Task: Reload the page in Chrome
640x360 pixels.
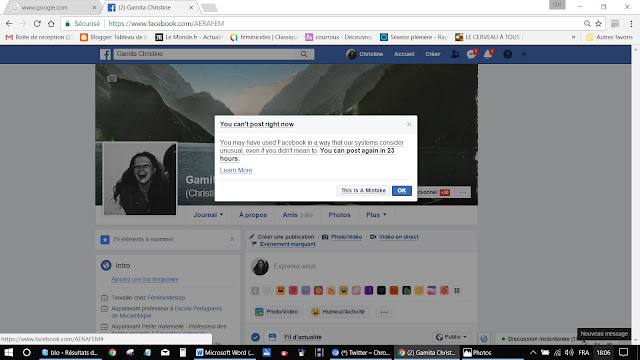Action: 37,24
